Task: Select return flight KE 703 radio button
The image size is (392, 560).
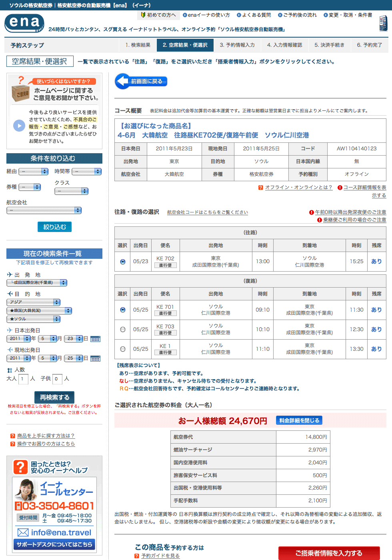Action: (x=123, y=330)
